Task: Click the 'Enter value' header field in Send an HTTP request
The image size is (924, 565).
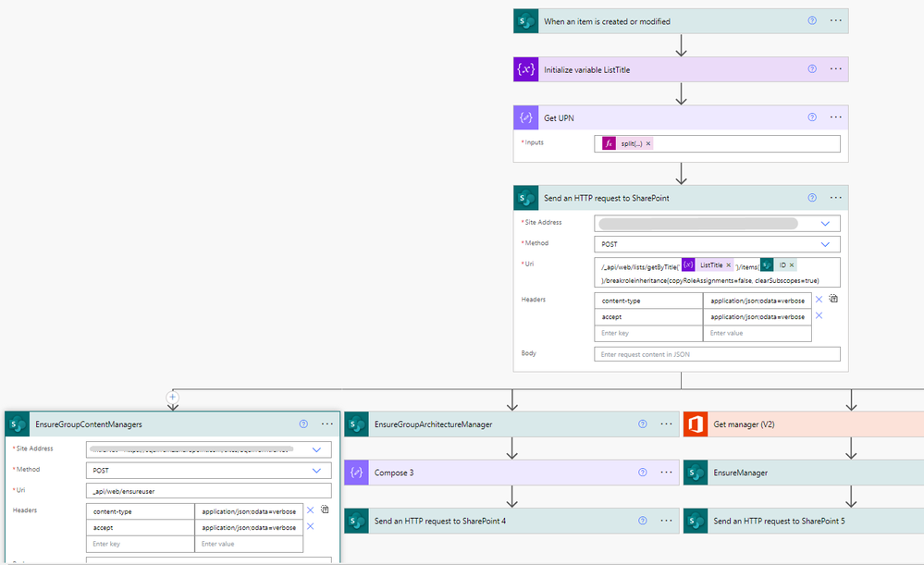Action: click(x=758, y=334)
